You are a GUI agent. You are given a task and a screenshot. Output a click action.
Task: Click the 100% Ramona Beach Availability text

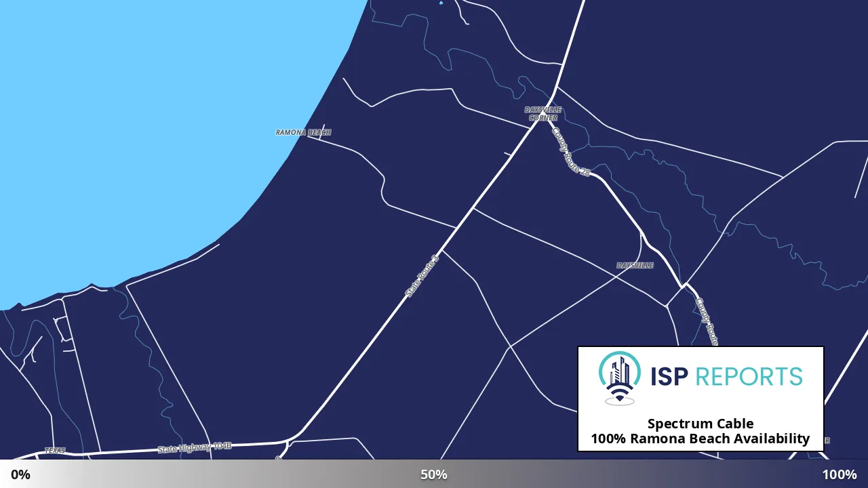tap(700, 439)
